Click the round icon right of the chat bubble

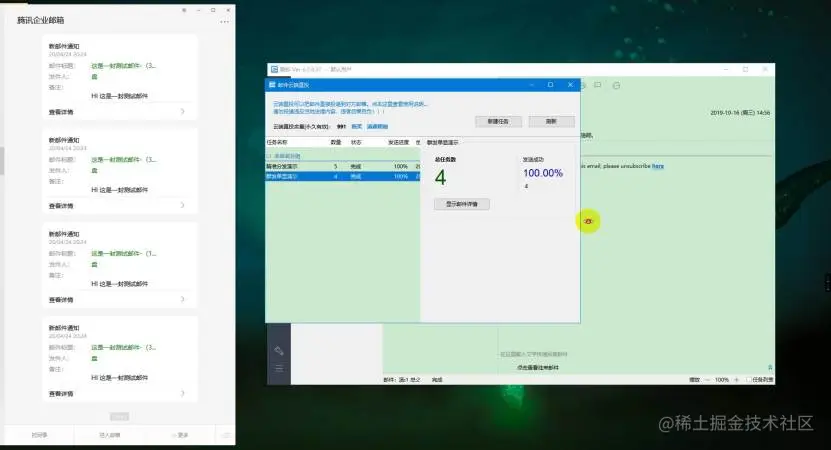pyautogui.click(x=616, y=85)
